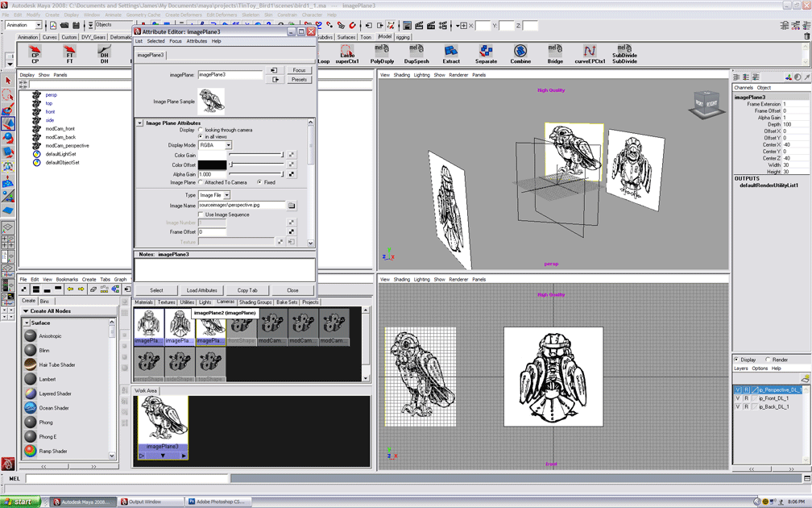
Task: Click the Load Attributes button
Action: pyautogui.click(x=202, y=290)
